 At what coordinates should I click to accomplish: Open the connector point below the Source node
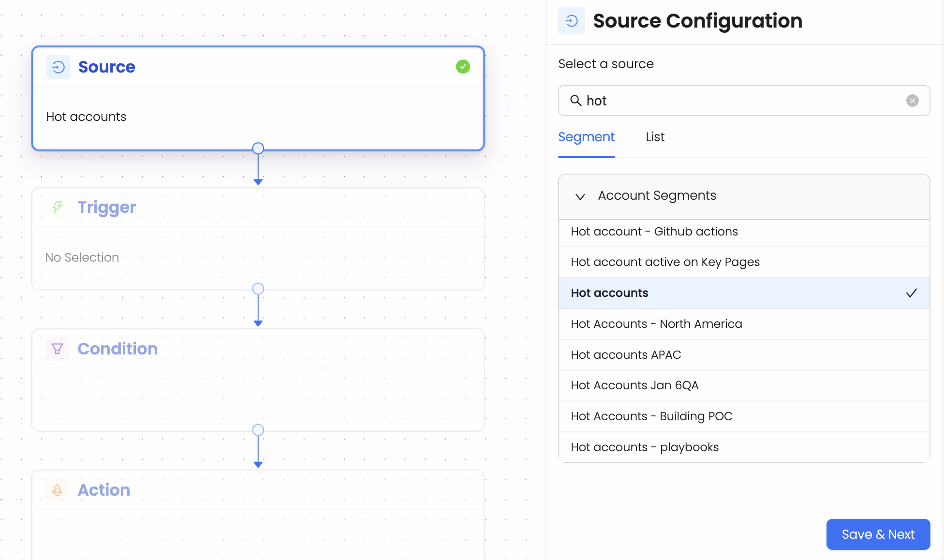coord(258,148)
